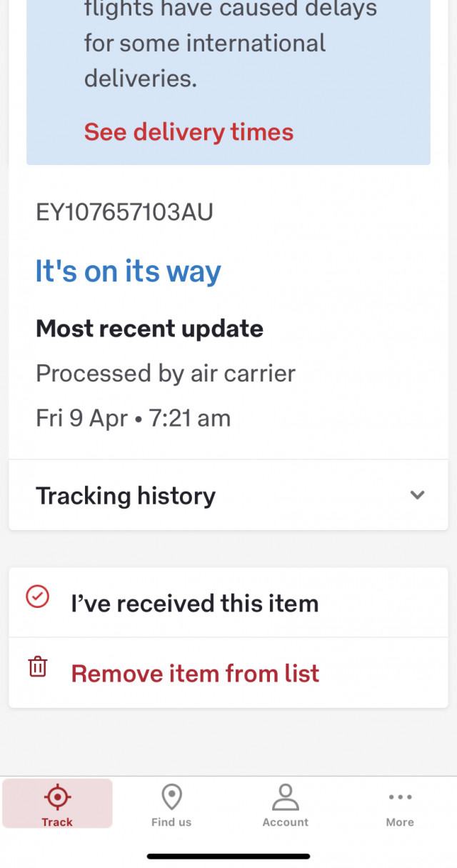Tap the home indicator bar
This screenshot has height=868, width=457.
pyautogui.click(x=228, y=856)
